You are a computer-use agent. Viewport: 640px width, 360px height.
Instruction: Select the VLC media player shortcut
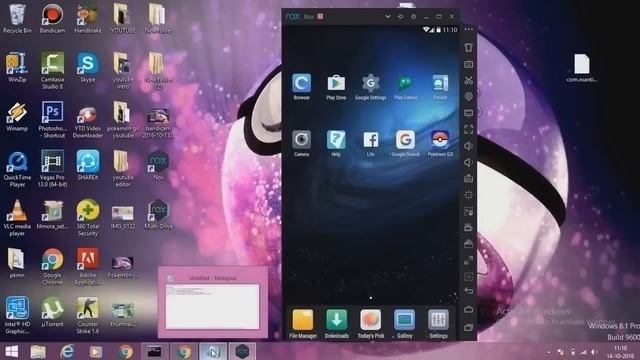pyautogui.click(x=17, y=218)
